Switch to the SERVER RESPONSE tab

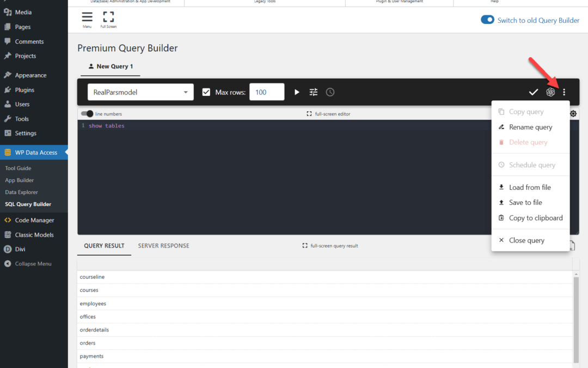pyautogui.click(x=163, y=245)
